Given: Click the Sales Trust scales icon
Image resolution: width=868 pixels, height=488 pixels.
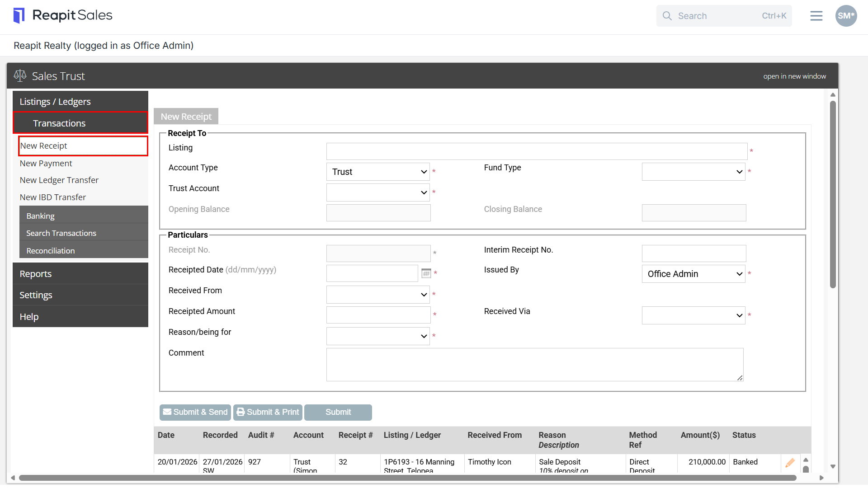Looking at the screenshot, I should point(20,76).
